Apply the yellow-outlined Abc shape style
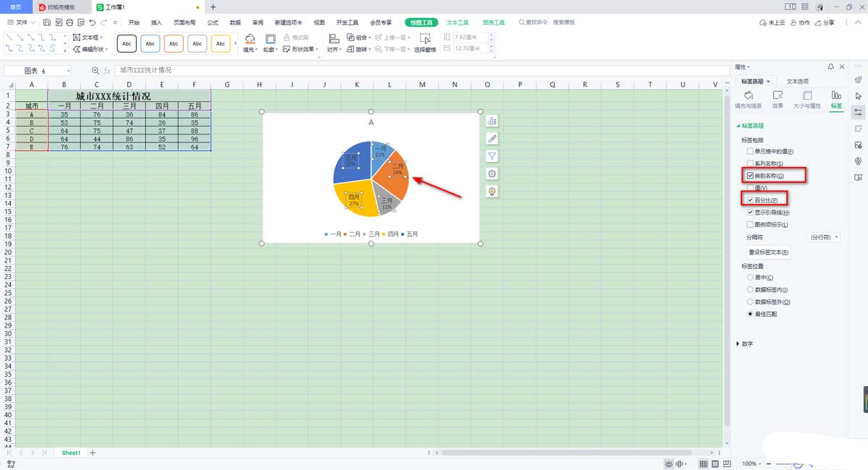 click(221, 43)
